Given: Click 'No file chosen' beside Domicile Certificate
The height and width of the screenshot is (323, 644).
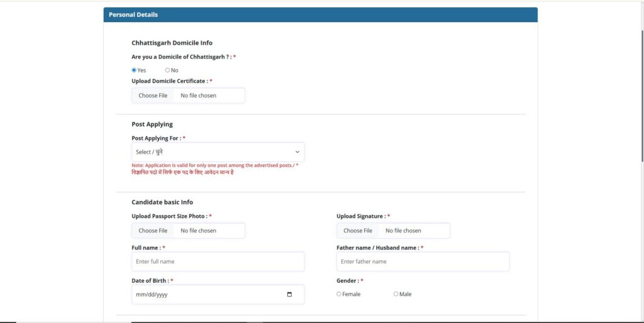Looking at the screenshot, I should coord(198,96).
